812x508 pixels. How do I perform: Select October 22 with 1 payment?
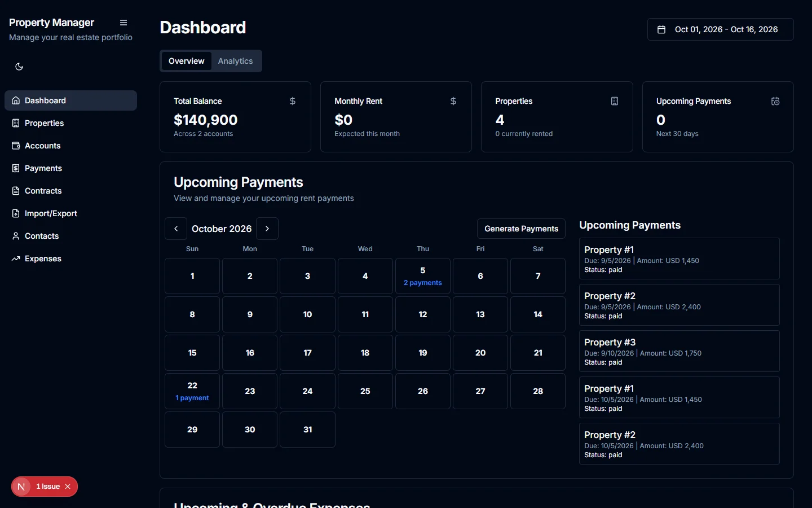(192, 391)
